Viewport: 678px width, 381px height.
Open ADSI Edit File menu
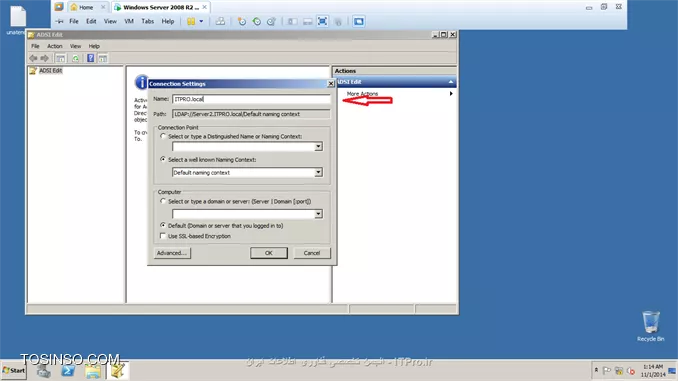35,46
